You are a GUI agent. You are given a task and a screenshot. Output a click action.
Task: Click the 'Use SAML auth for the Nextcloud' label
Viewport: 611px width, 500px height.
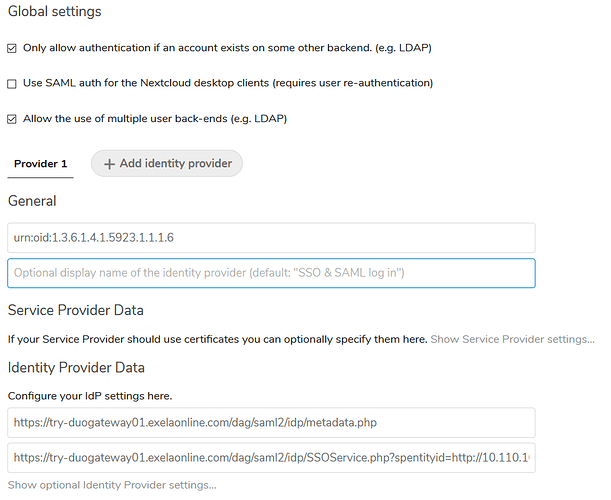(x=228, y=83)
